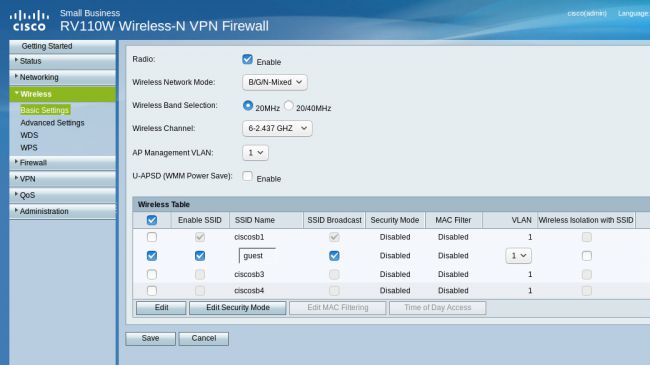Open the Wireless Network Mode dropdown

[x=275, y=82]
